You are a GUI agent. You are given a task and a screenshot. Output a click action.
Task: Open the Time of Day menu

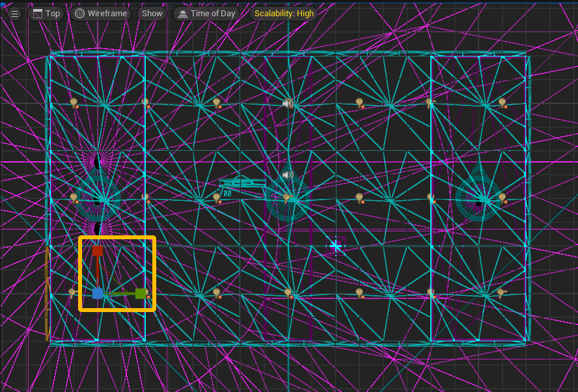(x=206, y=14)
